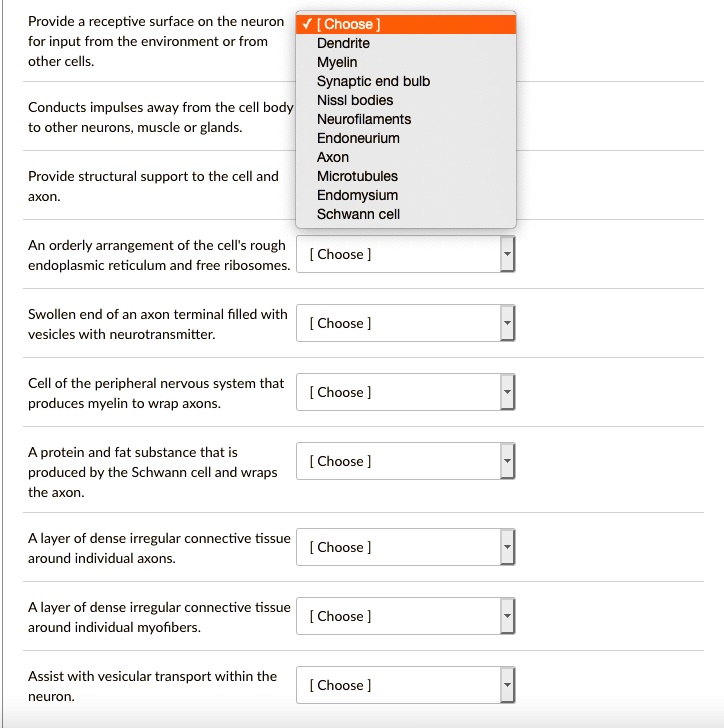
Task: Select Endoneurium in the dropdown list
Action: tap(358, 138)
